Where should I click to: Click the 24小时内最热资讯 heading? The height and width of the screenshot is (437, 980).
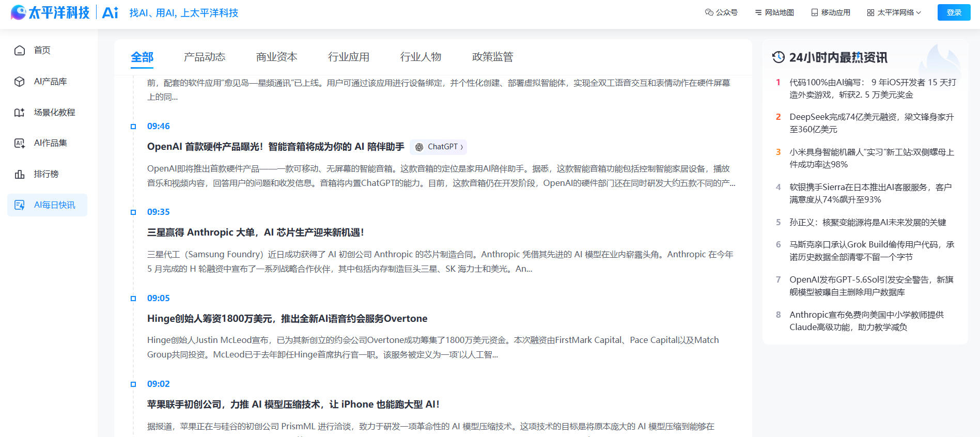(x=838, y=57)
